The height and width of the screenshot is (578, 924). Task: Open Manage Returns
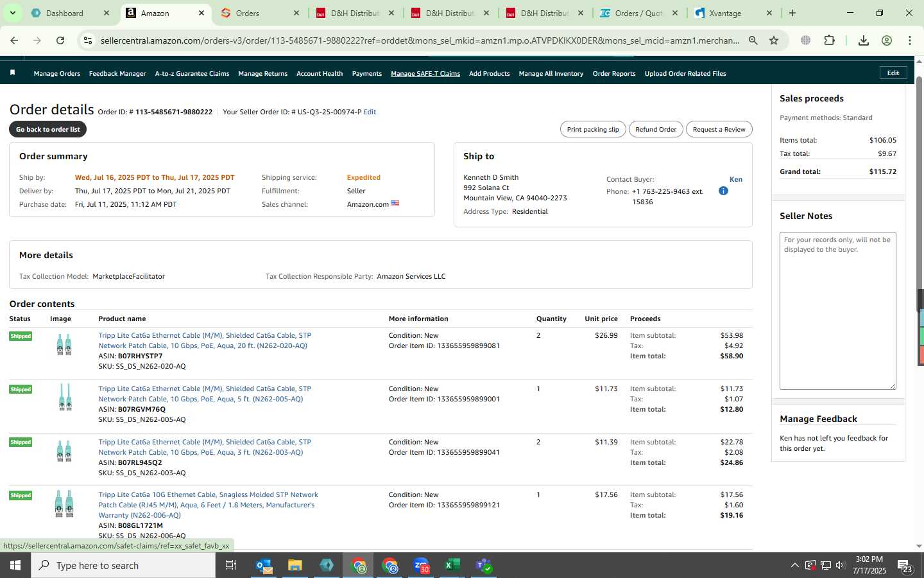262,74
